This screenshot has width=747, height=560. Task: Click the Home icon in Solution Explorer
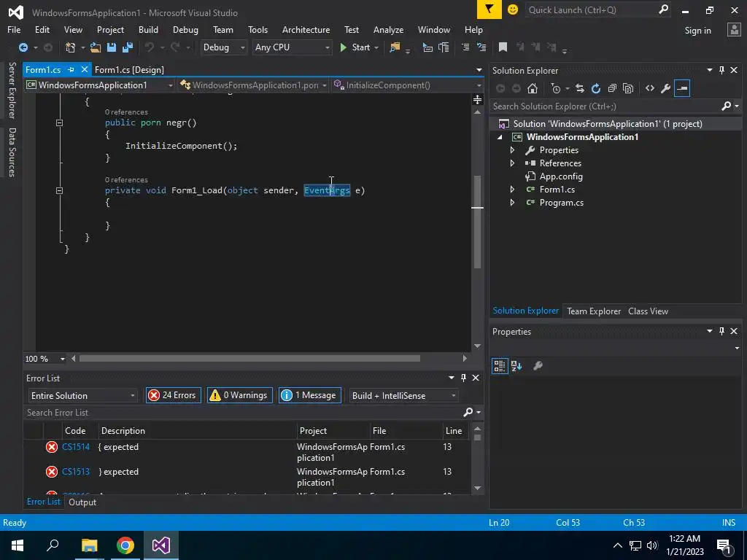(533, 88)
